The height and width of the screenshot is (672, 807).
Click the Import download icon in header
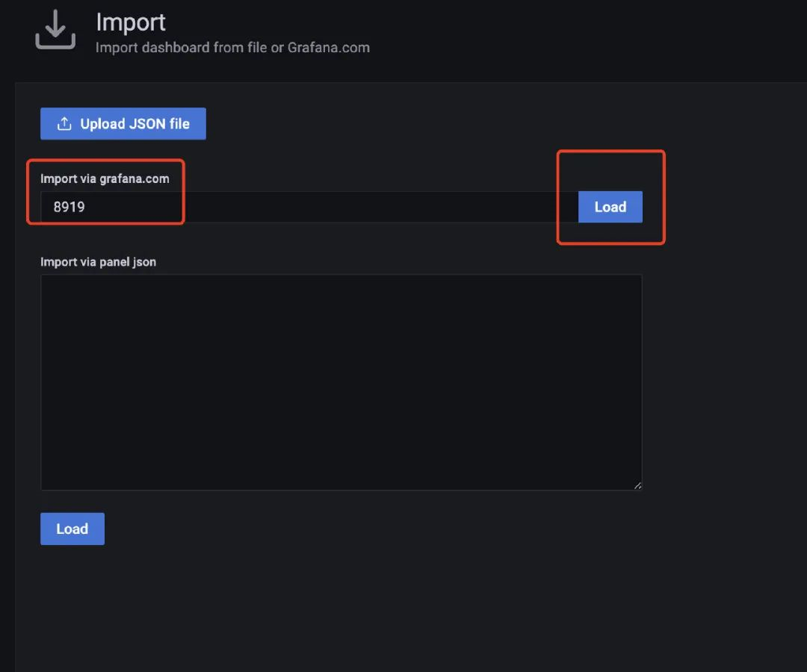click(x=55, y=31)
